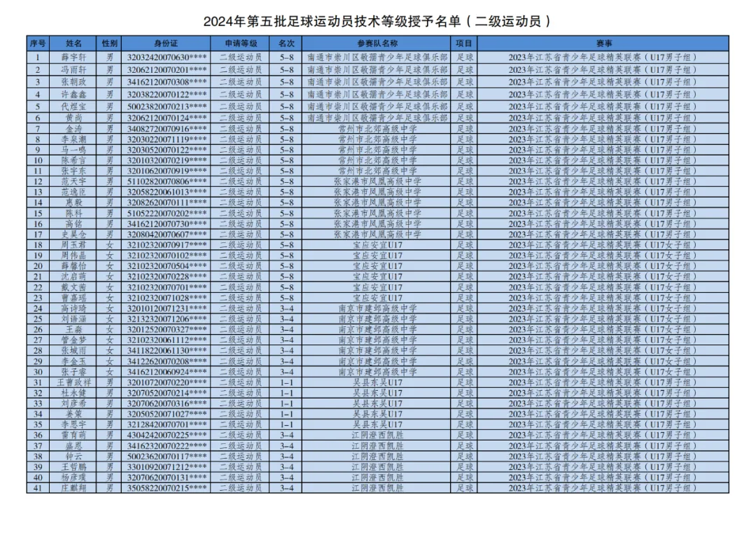756x535 pixels.
Task: Select the name cell 陈希言
Action: (73, 160)
